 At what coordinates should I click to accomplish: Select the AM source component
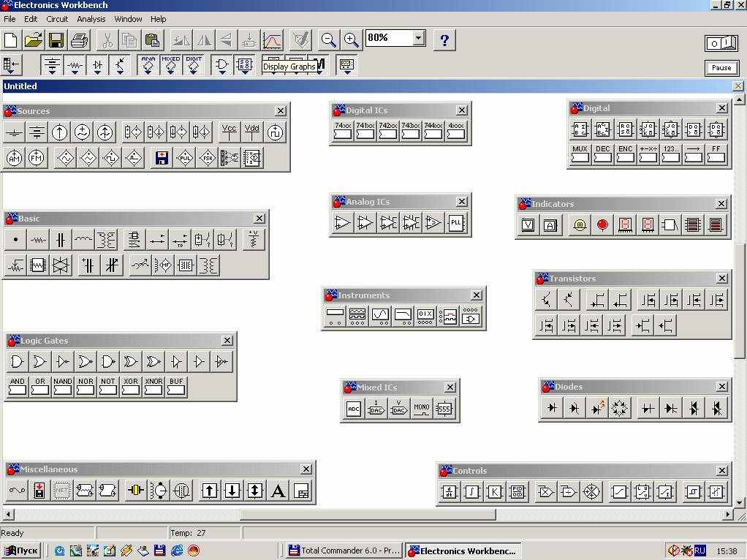15,158
